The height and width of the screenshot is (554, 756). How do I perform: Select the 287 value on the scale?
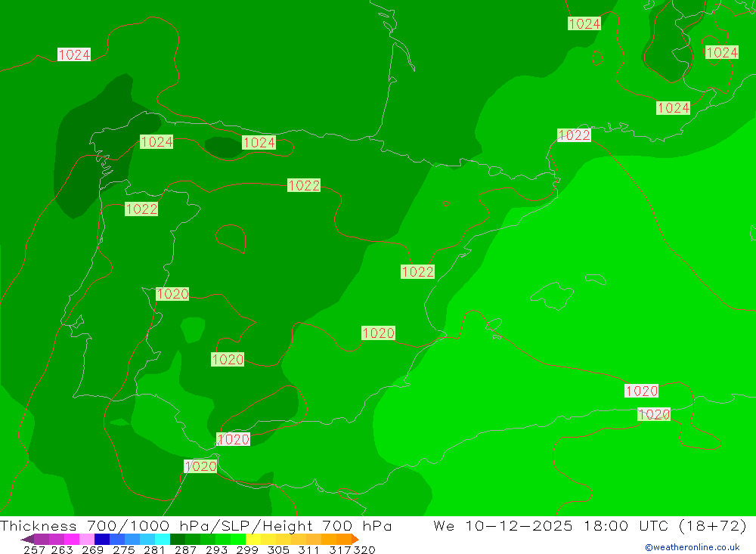(185, 549)
